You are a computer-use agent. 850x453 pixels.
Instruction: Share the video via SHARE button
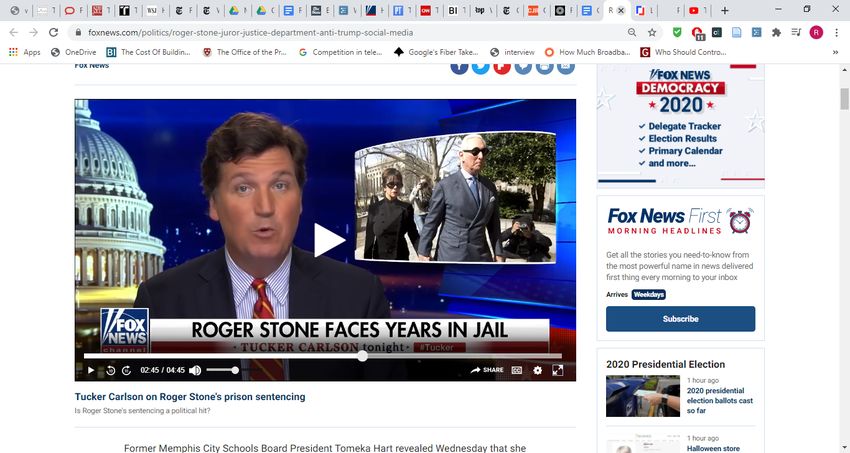487,370
